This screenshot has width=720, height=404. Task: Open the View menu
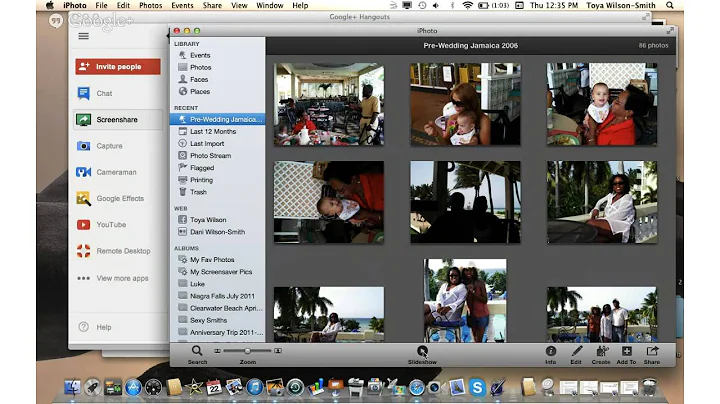pyautogui.click(x=239, y=6)
